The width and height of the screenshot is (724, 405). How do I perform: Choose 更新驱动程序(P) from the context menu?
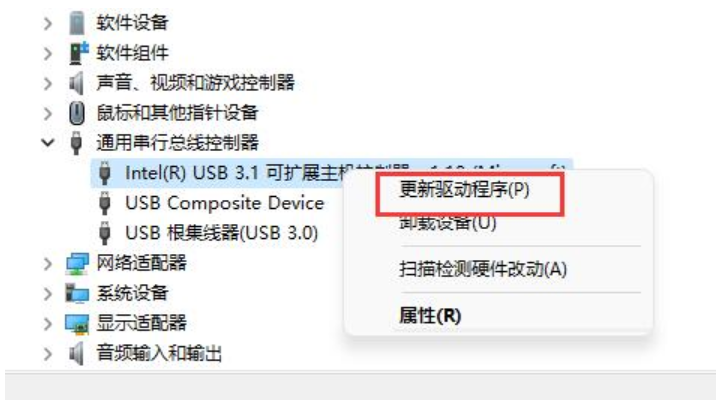[464, 189]
